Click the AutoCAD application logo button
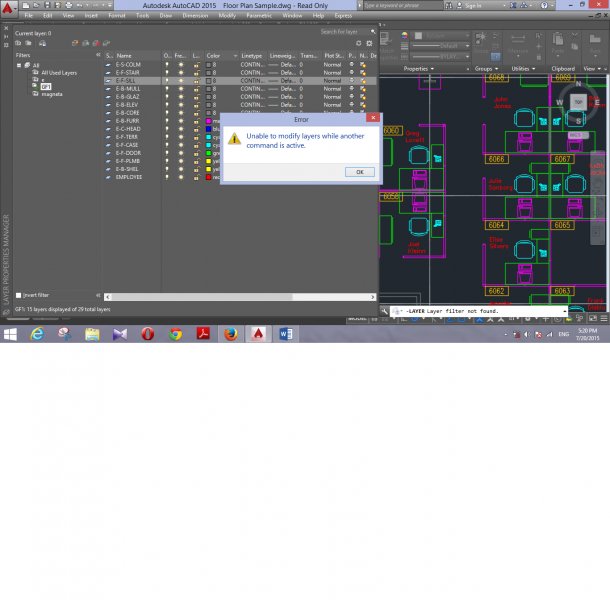Screen dimensions: 610x600 (7, 7)
